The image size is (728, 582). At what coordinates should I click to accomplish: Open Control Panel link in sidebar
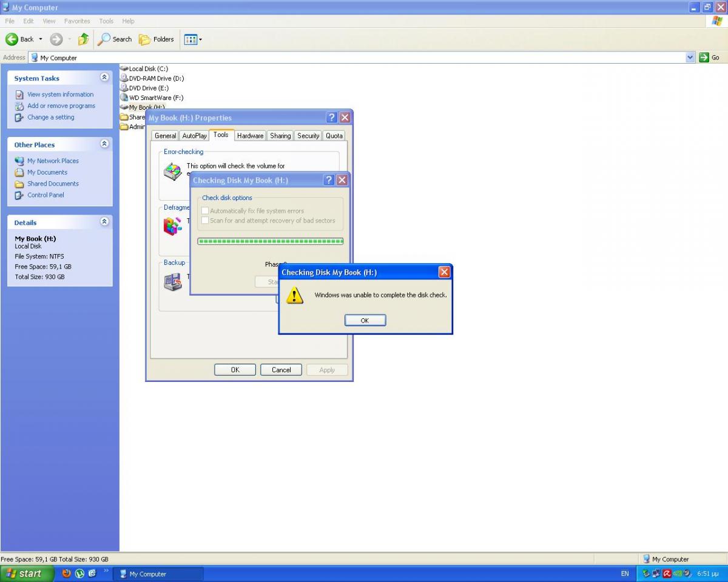click(x=45, y=195)
